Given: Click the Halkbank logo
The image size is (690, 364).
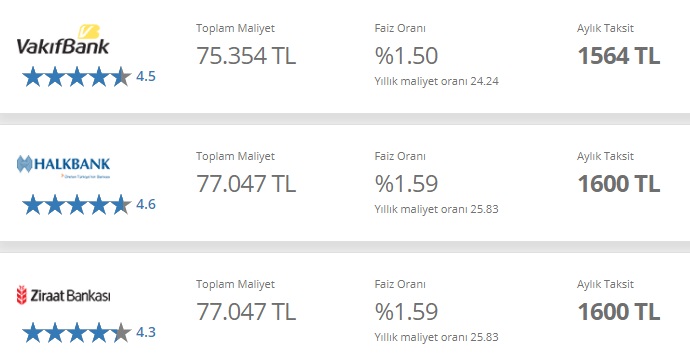Looking at the screenshot, I should click(x=63, y=167).
